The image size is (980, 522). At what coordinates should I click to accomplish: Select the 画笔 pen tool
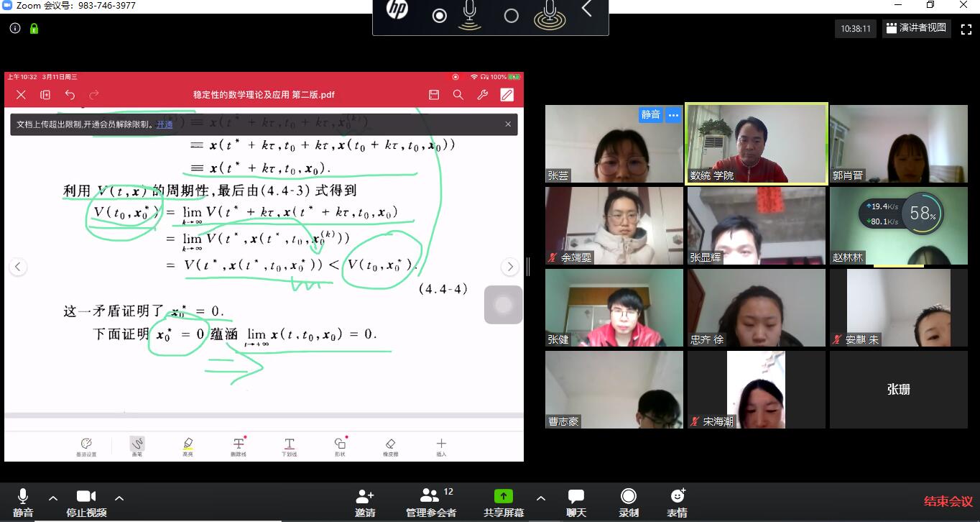pos(137,446)
